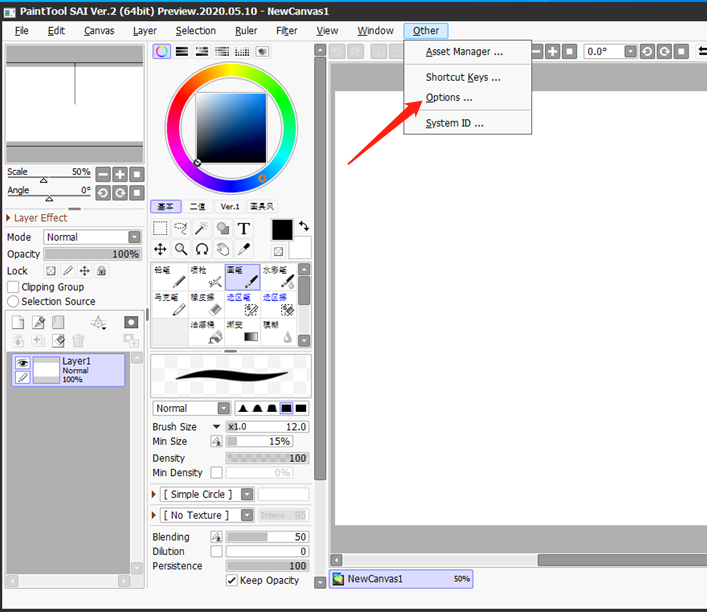
Task: Select the Zoom magnifier tool
Action: (181, 249)
